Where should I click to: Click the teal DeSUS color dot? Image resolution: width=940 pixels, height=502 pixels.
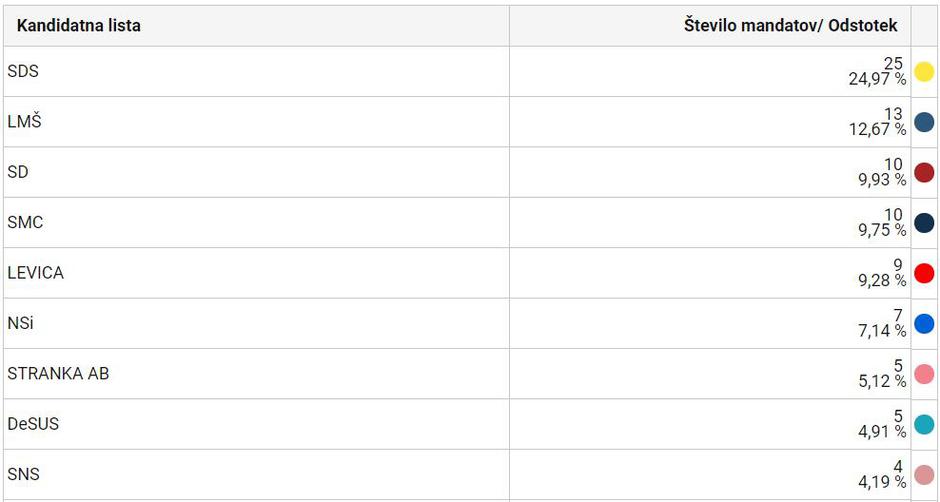[x=924, y=424]
